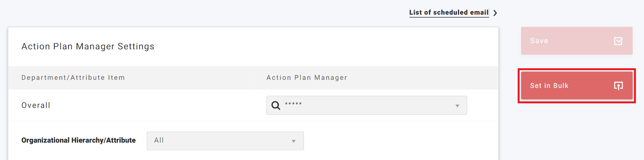The image size is (644, 160).
Task: Click the checkmark icon on Save button
Action: (618, 41)
